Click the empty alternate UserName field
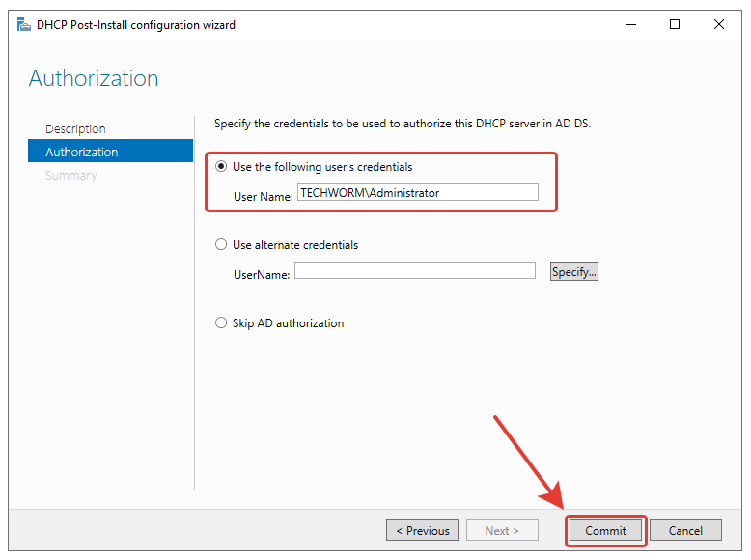The width and height of the screenshot is (751, 560). 414,271
